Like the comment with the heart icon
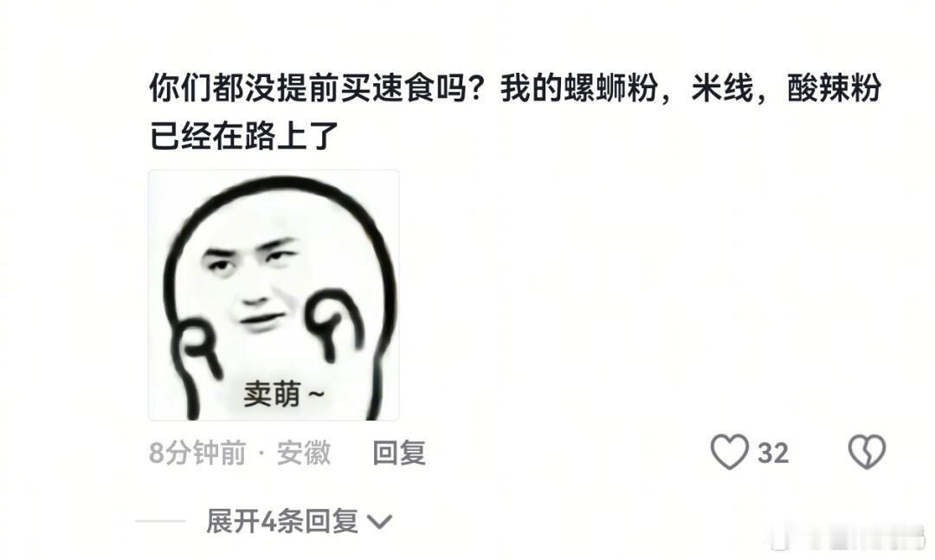935x560 pixels. point(729,452)
